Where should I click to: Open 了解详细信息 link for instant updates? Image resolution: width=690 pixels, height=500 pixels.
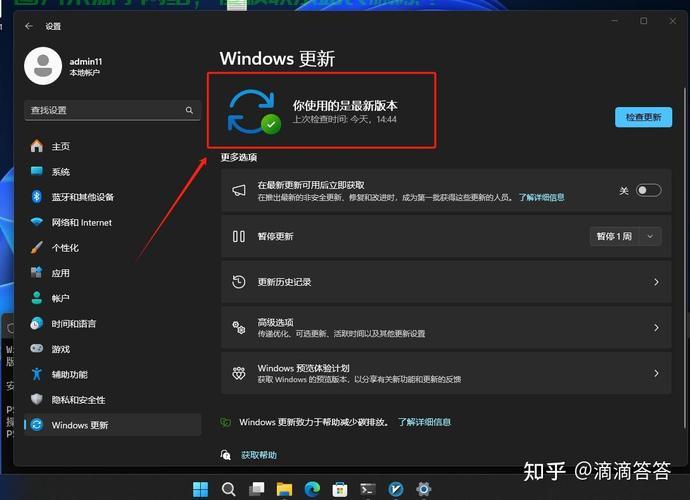tap(541, 197)
